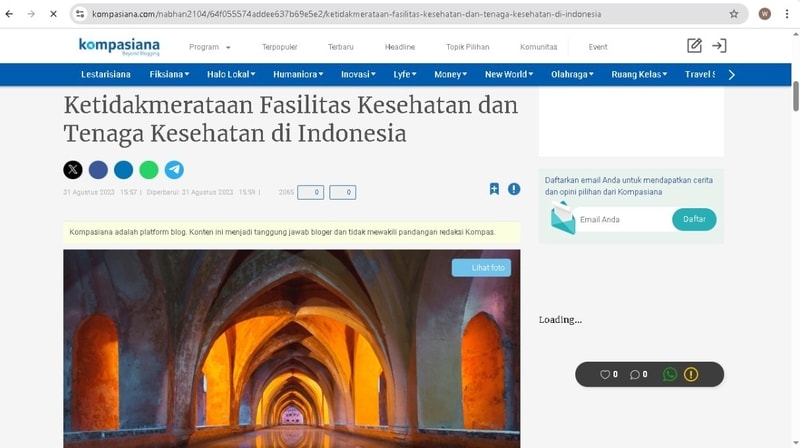Screen dimensions: 800x448
Task: Click the yellow report icon in floating bar
Action: pyautogui.click(x=691, y=374)
